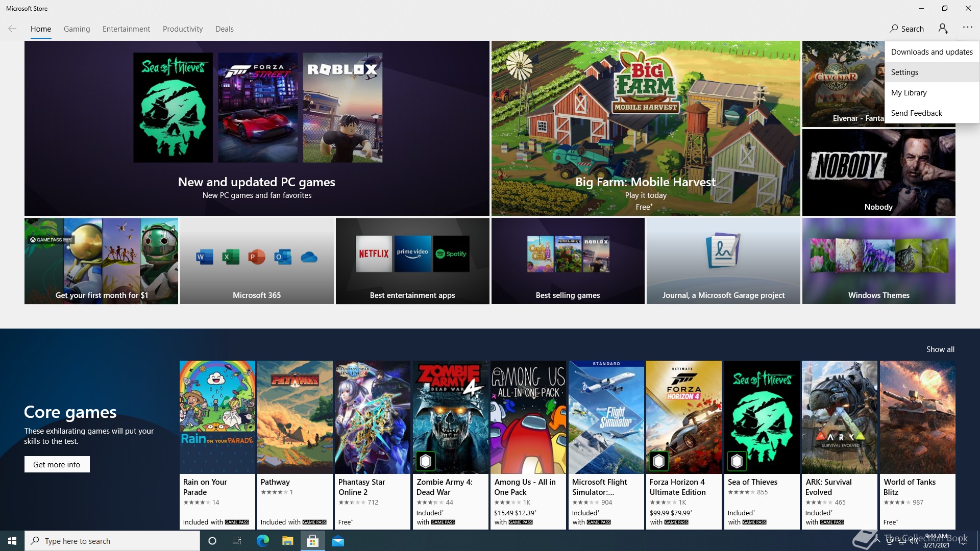980x551 pixels.
Task: Open the Nobody movie tile
Action: pos(878,172)
